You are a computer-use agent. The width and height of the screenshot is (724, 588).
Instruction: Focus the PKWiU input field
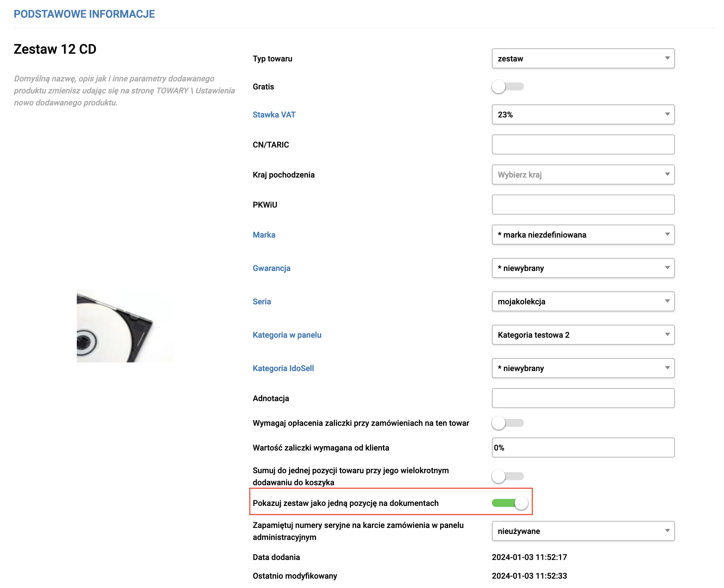click(x=583, y=205)
